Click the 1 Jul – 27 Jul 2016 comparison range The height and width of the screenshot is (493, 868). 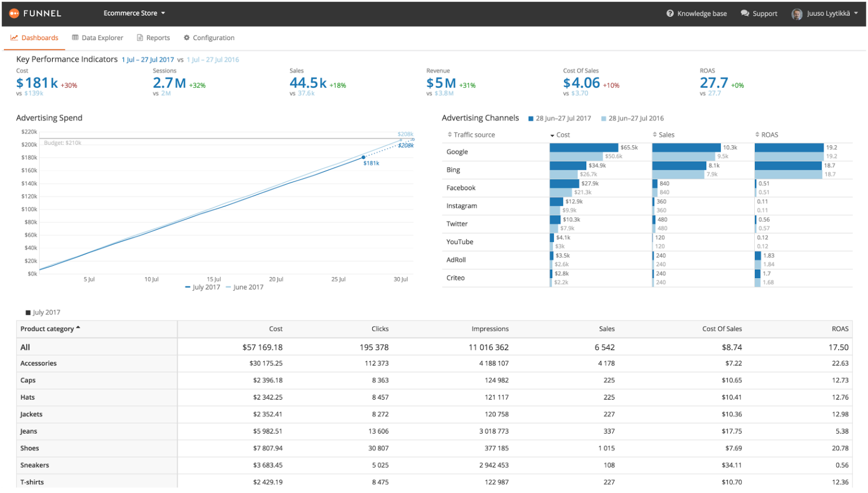click(x=213, y=60)
